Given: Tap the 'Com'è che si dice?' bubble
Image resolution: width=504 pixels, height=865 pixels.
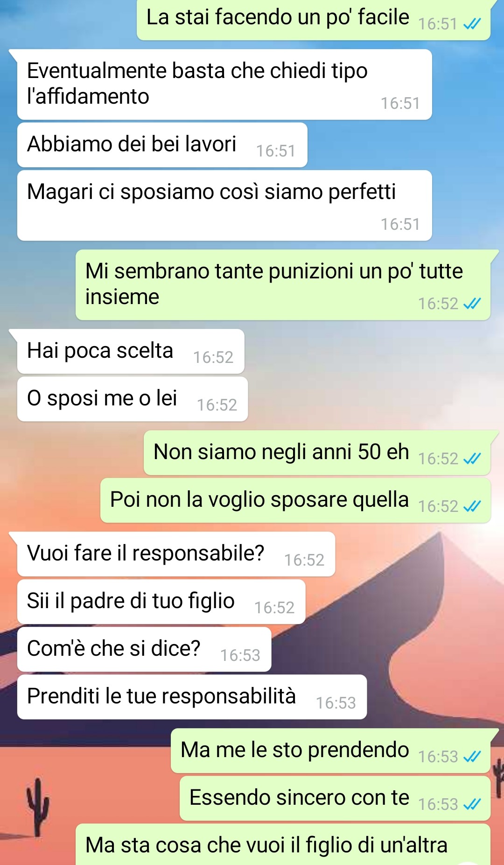Looking at the screenshot, I should coord(144,649).
